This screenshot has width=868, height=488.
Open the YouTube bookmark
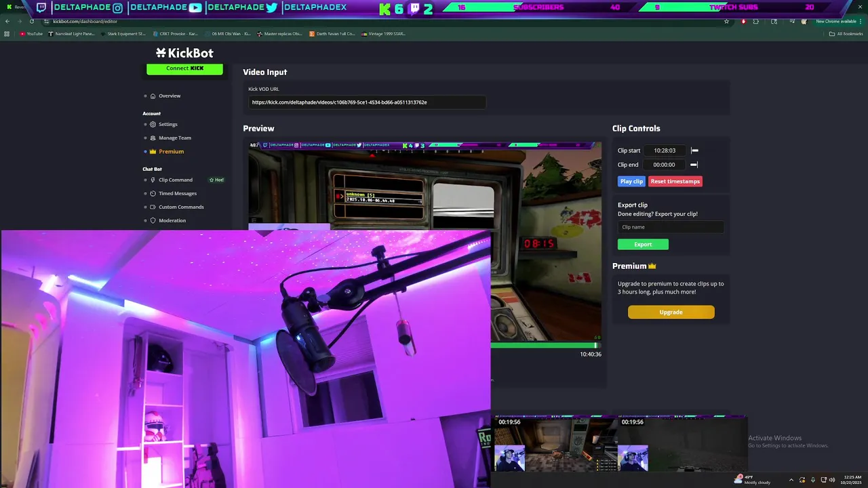pos(31,34)
